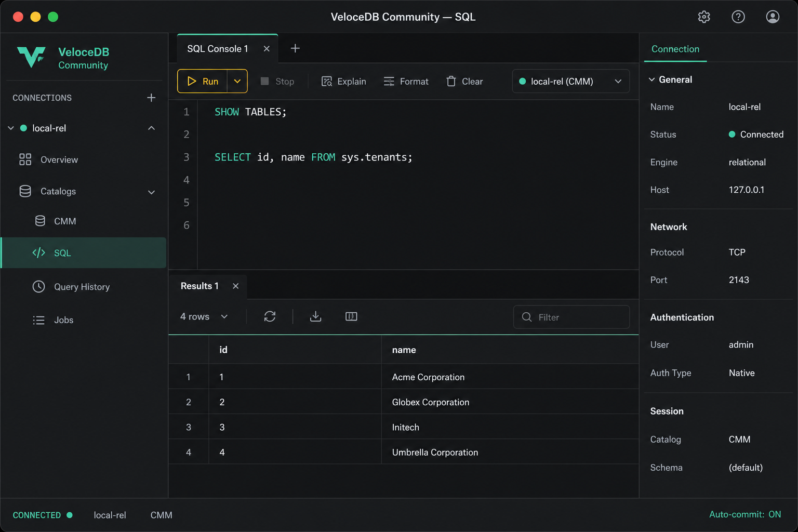Click CONNECTED status in status bar

[x=43, y=515]
